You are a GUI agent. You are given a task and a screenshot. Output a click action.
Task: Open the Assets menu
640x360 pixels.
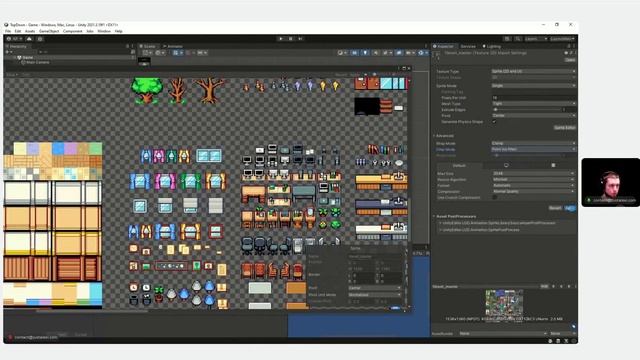[30, 31]
